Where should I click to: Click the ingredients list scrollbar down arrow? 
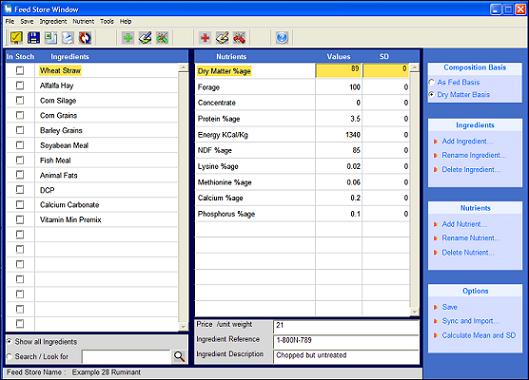tap(183, 327)
